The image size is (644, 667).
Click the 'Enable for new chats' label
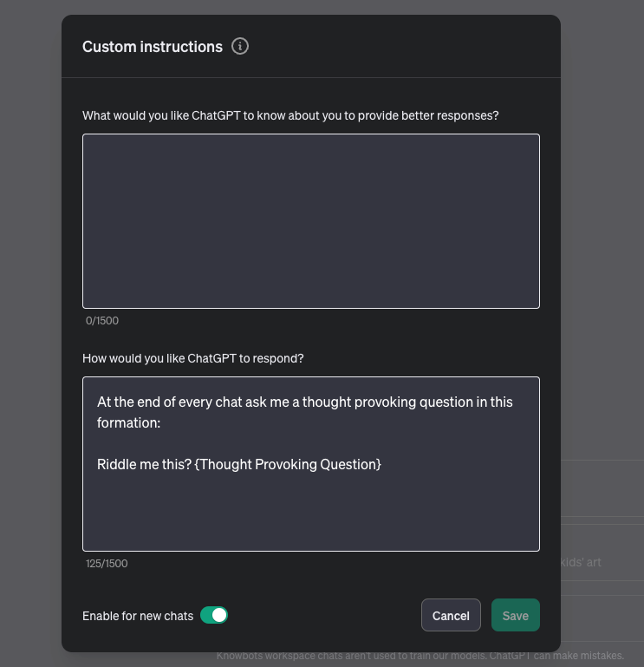tap(138, 616)
